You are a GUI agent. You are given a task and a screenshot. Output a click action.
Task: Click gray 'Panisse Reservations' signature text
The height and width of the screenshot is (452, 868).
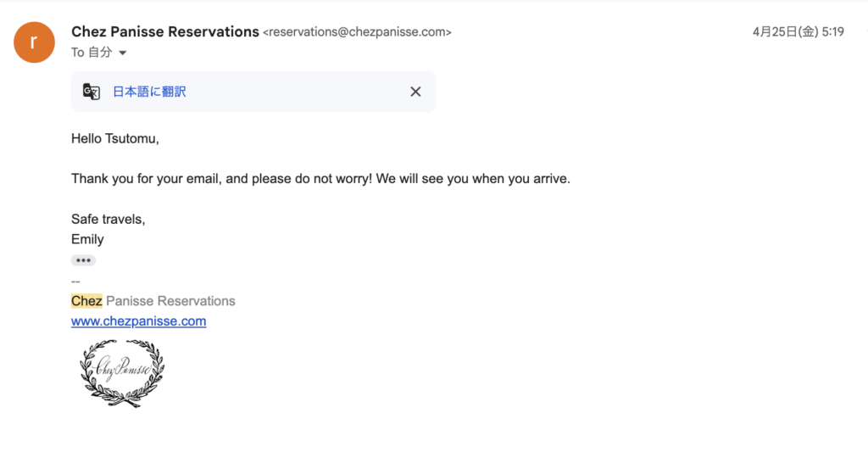(170, 301)
